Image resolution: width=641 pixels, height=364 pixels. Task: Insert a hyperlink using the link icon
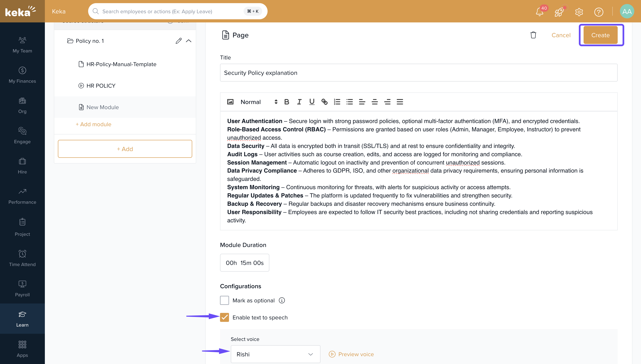click(x=324, y=102)
